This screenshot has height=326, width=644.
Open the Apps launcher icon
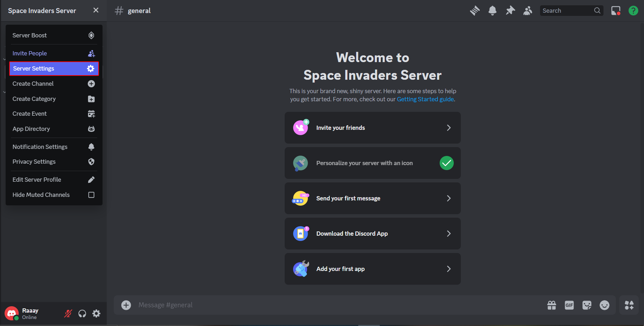(x=629, y=305)
